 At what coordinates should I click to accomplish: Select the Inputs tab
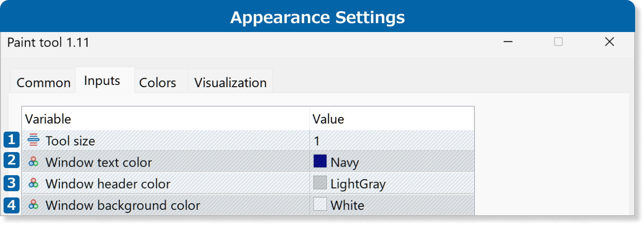click(102, 81)
